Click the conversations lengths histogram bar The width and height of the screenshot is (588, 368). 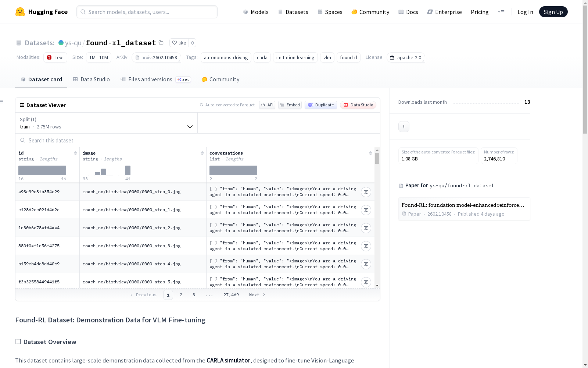(x=233, y=170)
